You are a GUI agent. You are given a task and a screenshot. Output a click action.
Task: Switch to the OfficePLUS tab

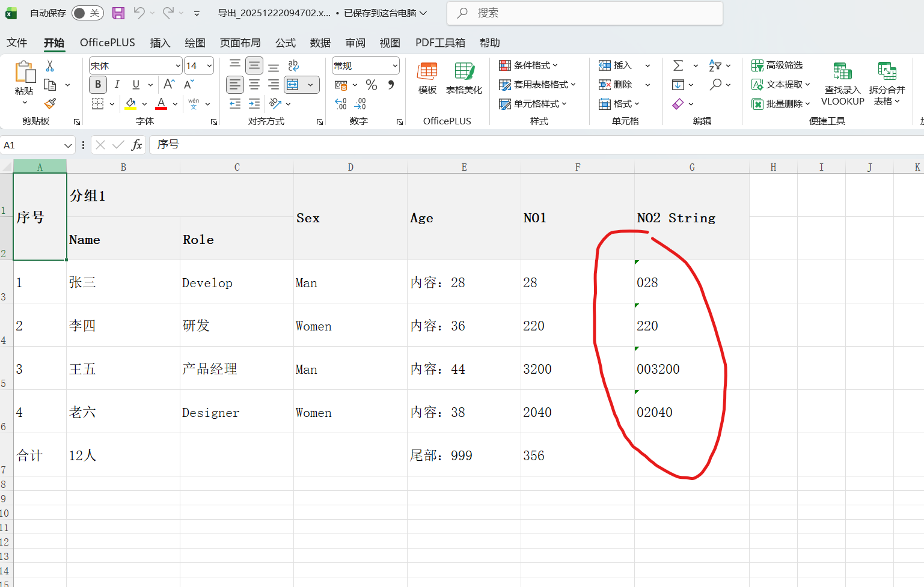(108, 43)
